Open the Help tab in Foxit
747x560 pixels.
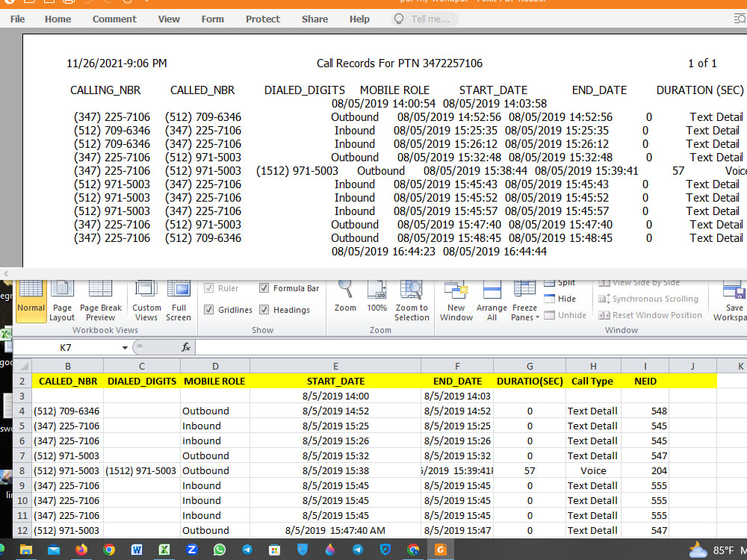point(360,19)
